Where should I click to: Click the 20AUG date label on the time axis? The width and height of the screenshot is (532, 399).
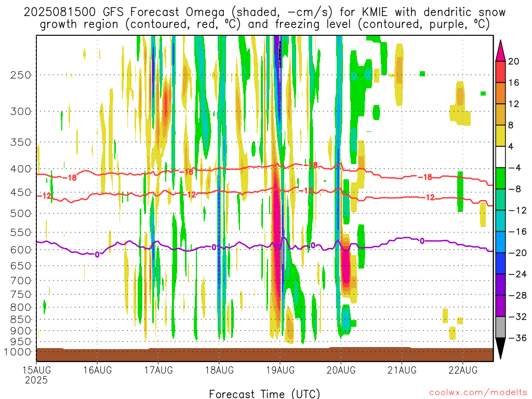(x=341, y=370)
